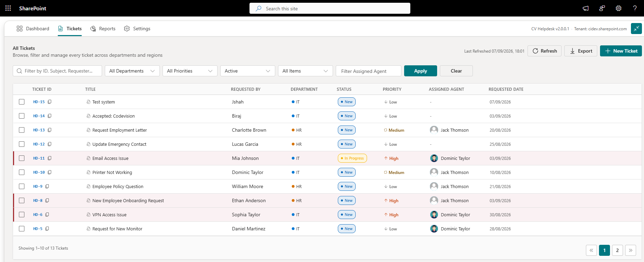This screenshot has height=262, width=644.
Task: Click the megaphone announcements icon in top bar
Action: pyautogui.click(x=586, y=8)
